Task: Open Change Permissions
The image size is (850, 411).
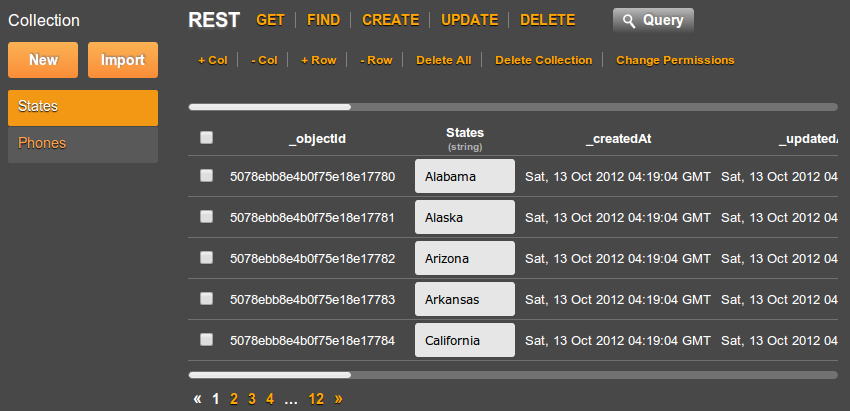Action: [675, 60]
